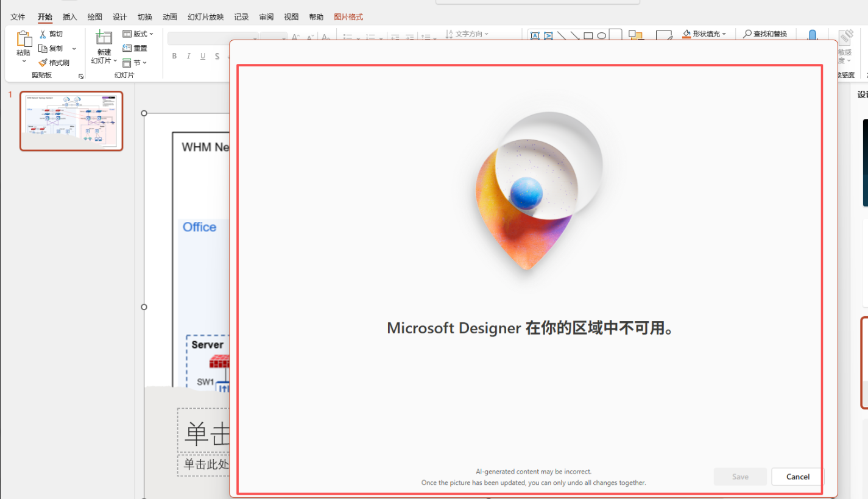Toggle Underline formatting
Screen dimensions: 868x499
203,57
